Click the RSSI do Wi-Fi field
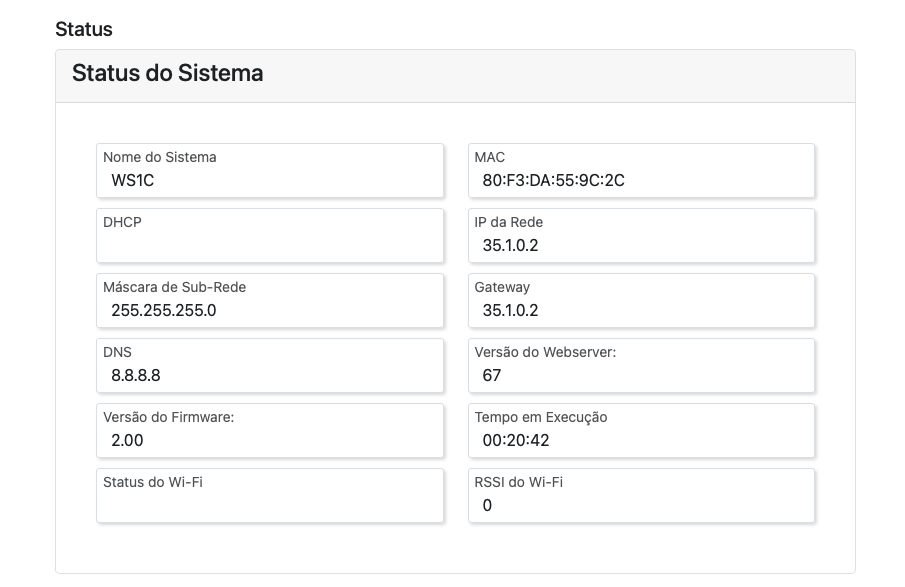 pos(641,495)
